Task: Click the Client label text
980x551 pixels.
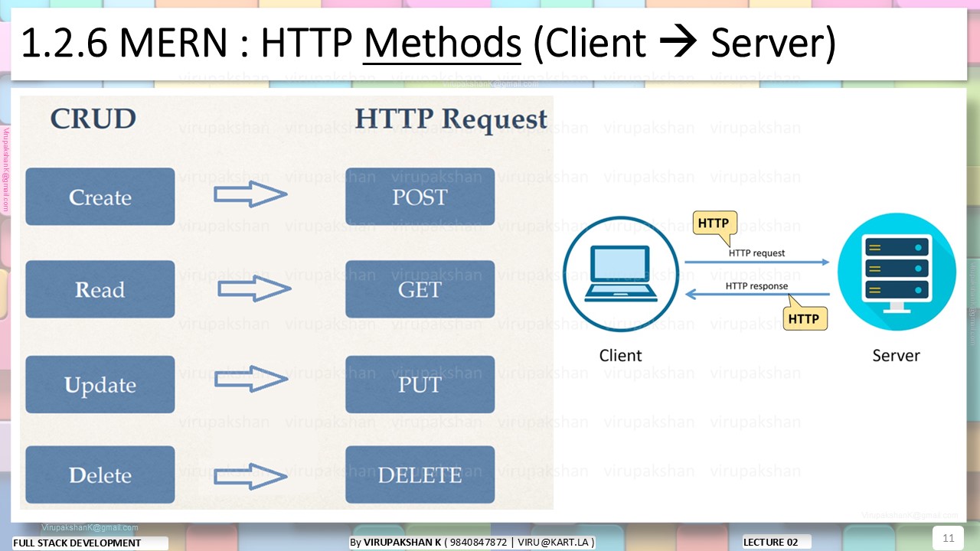Action: pyautogui.click(x=620, y=355)
